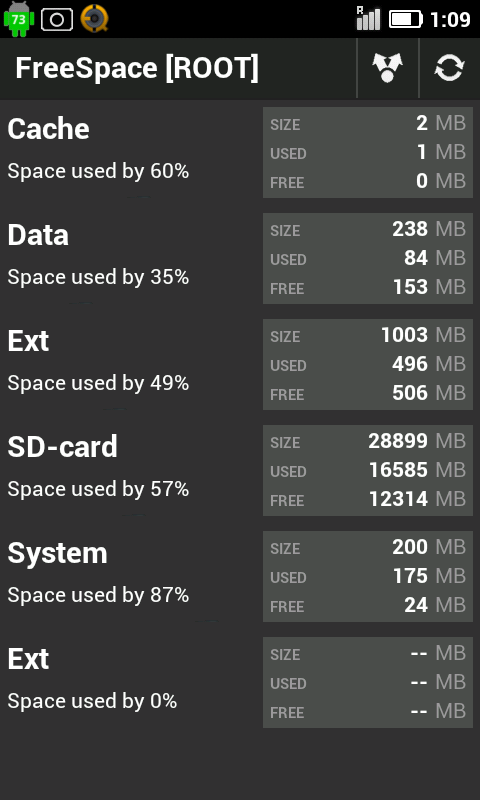Open the share icon in the action bar

coord(388,68)
